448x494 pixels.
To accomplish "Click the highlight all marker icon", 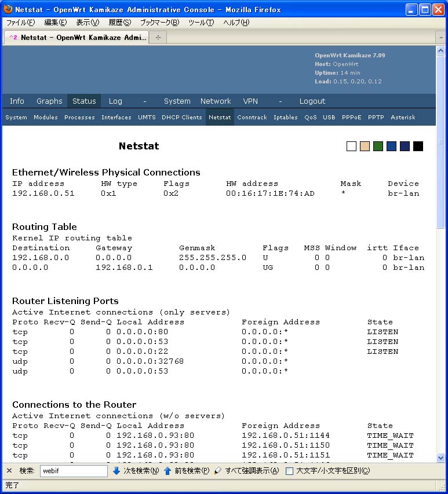I will (x=218, y=471).
